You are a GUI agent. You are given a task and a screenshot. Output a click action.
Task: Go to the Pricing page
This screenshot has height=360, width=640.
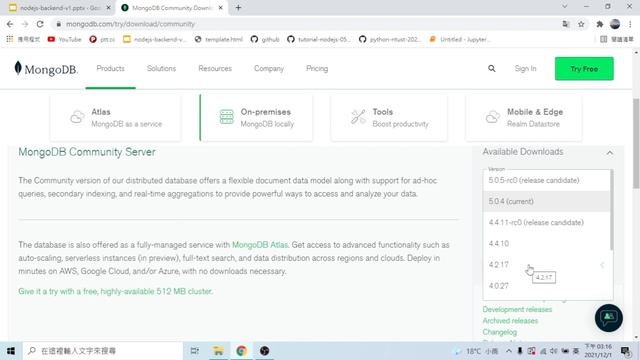tap(317, 69)
